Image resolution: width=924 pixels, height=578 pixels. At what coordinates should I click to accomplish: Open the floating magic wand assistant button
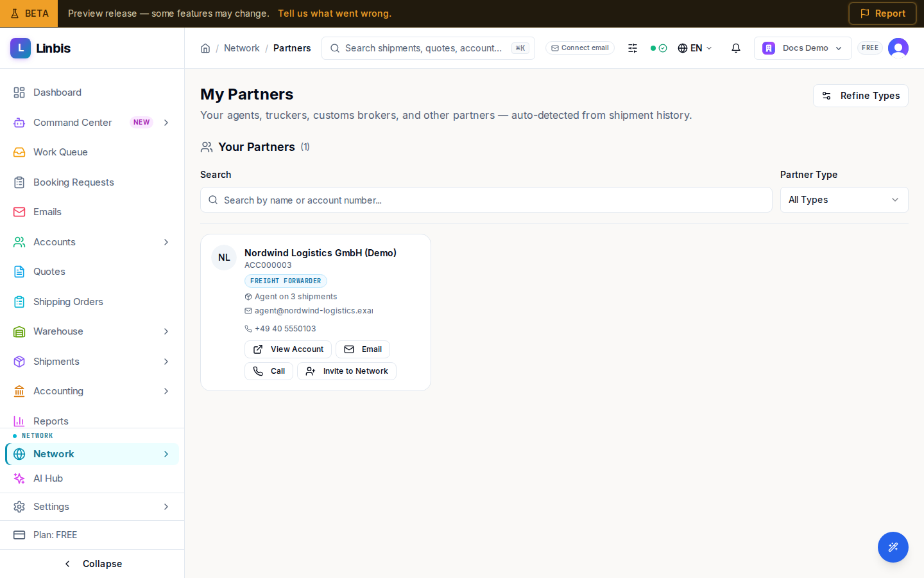tap(893, 547)
